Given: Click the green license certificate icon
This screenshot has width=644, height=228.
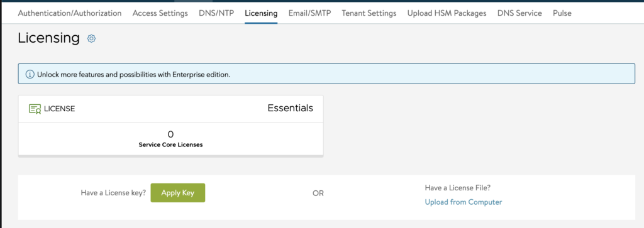Looking at the screenshot, I should pyautogui.click(x=35, y=109).
